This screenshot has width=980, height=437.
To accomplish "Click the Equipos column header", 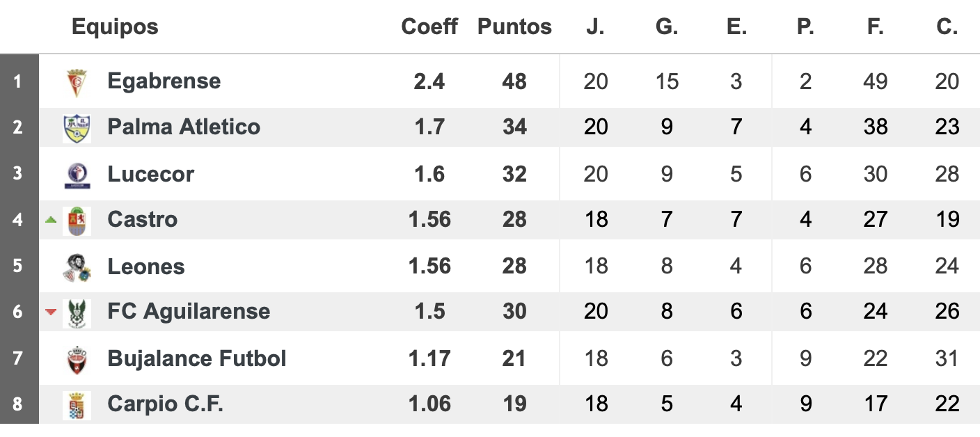I will pos(115,26).
